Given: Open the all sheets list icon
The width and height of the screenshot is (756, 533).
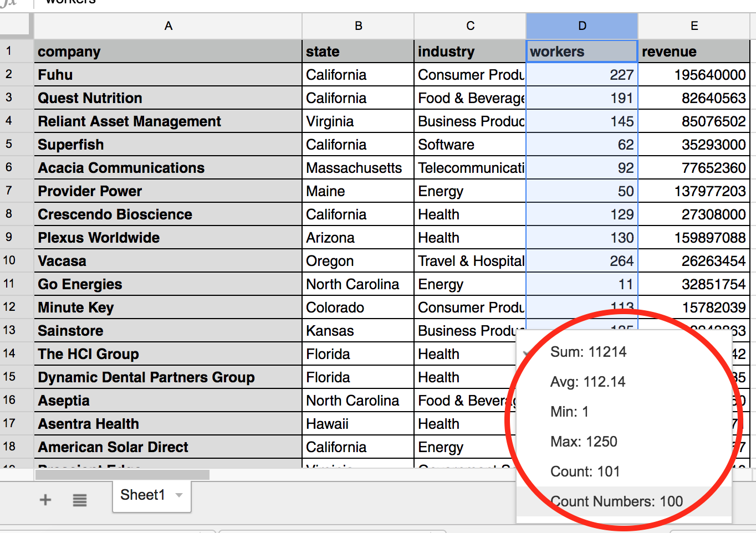Looking at the screenshot, I should [x=80, y=500].
